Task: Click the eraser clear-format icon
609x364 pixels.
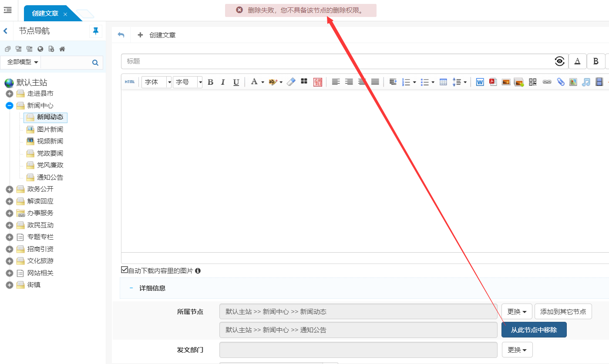Action: pos(291,82)
